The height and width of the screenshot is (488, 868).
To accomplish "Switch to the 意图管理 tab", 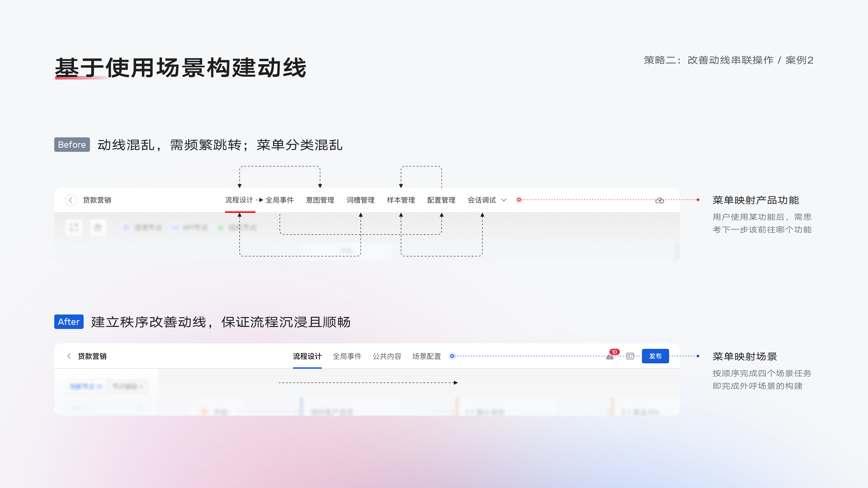I will [320, 200].
